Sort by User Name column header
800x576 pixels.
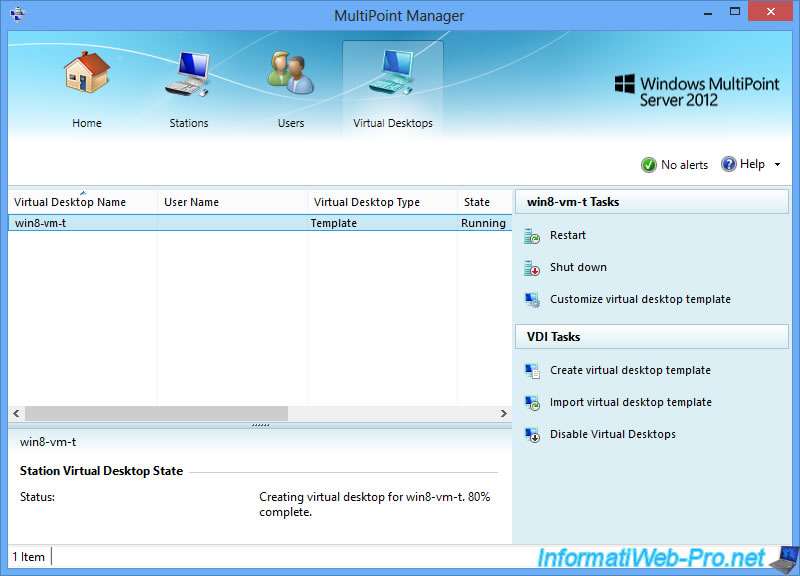(x=232, y=202)
